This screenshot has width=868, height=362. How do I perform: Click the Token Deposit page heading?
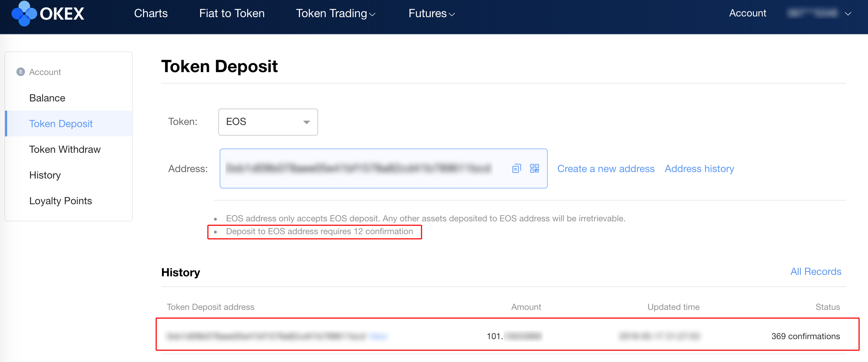point(219,66)
